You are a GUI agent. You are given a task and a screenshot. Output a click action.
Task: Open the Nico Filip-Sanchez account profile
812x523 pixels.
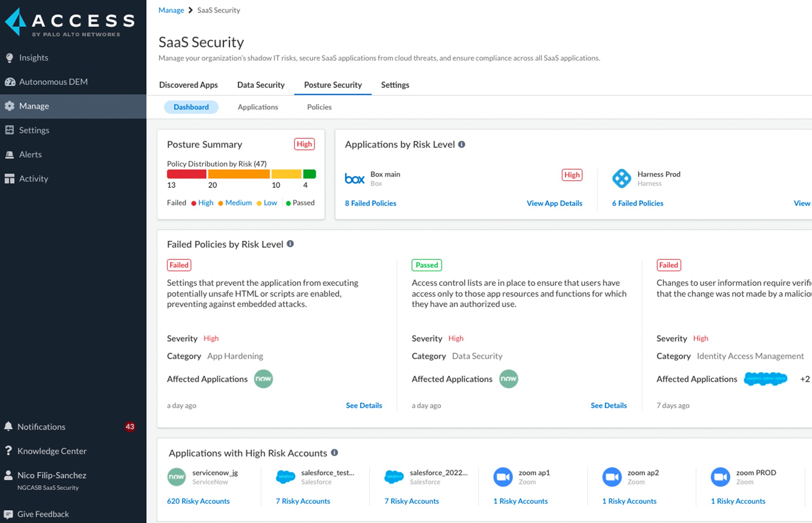click(x=52, y=475)
